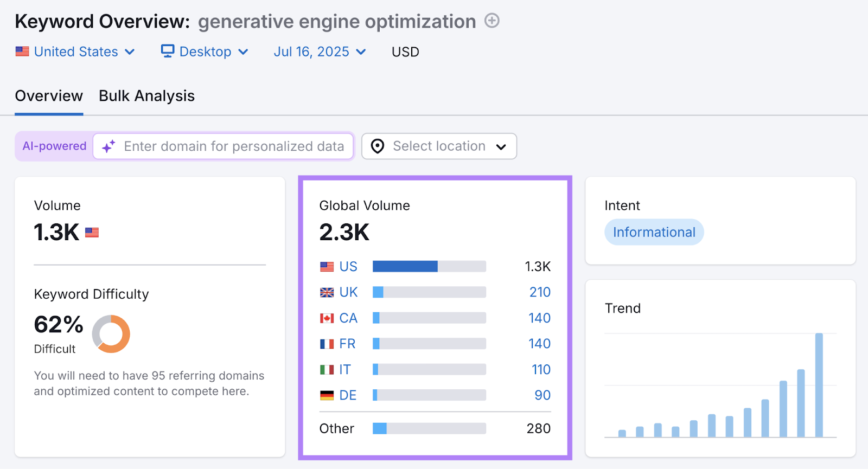
Task: Click the US flag next to Volume 1.3K
Action: pyautogui.click(x=92, y=233)
